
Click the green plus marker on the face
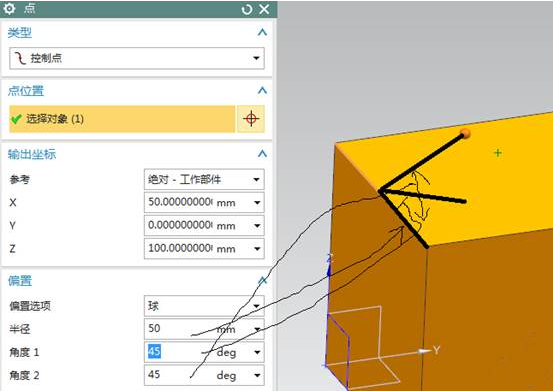pyautogui.click(x=498, y=153)
